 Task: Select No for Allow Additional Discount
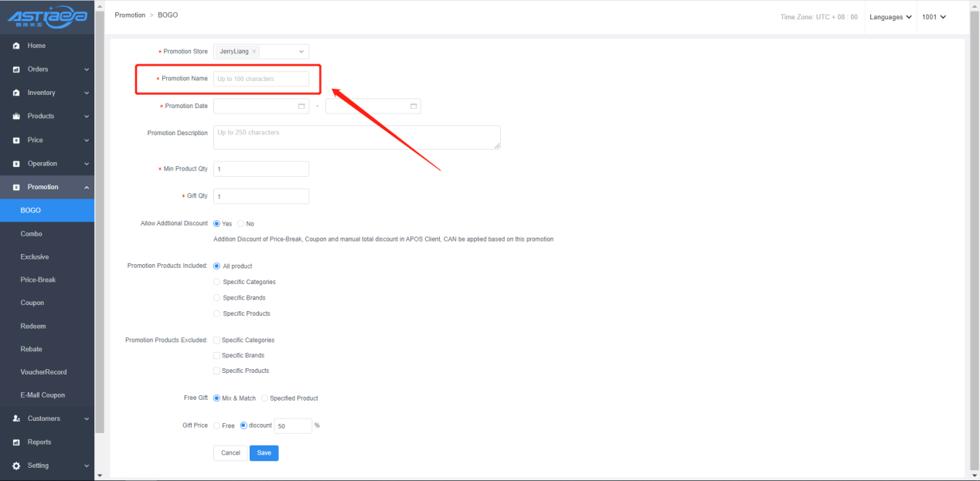tap(241, 224)
